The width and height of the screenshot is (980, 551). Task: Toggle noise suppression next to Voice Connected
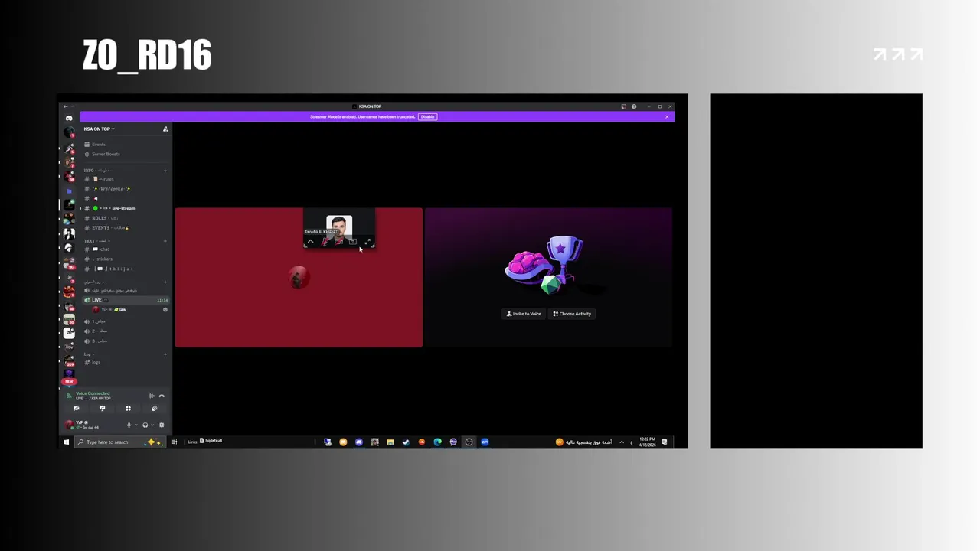tap(152, 396)
